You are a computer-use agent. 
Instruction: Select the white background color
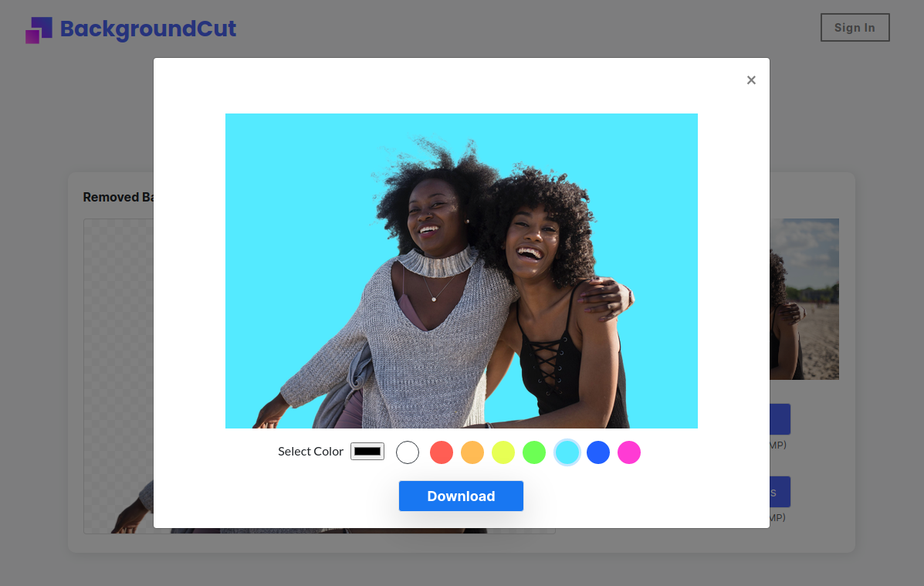pos(408,452)
